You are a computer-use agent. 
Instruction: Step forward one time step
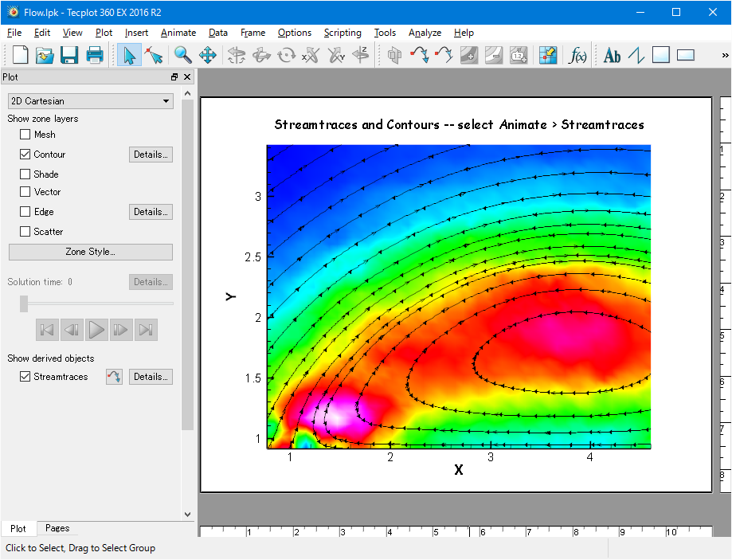[x=121, y=330]
